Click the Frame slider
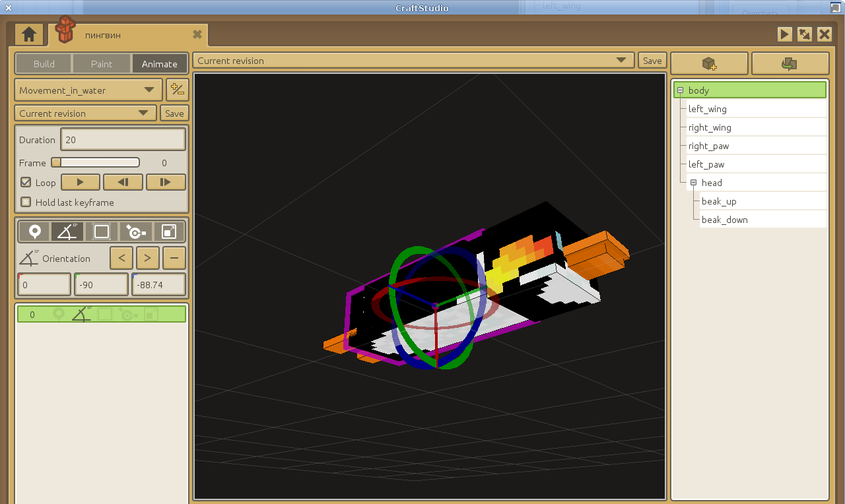 coord(96,163)
